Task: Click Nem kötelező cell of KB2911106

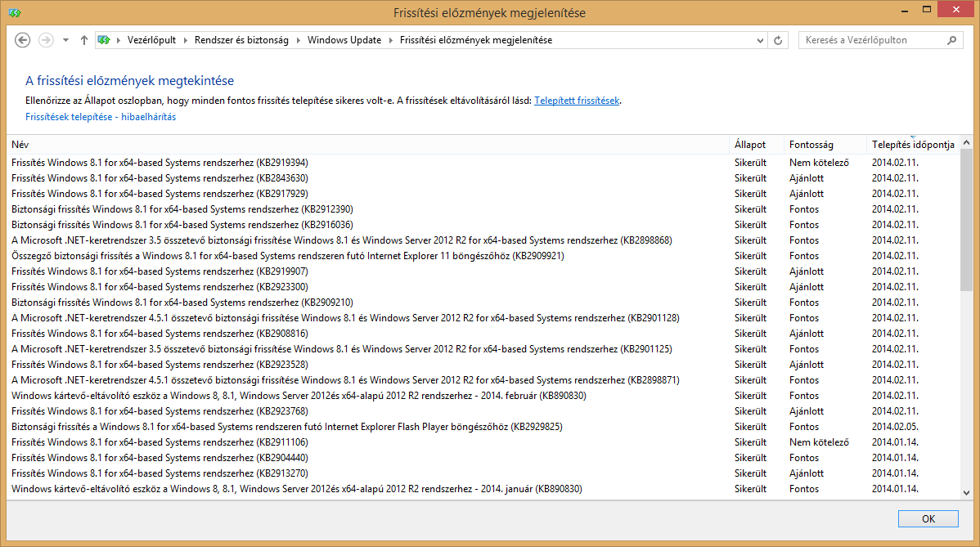Action: coord(819,442)
